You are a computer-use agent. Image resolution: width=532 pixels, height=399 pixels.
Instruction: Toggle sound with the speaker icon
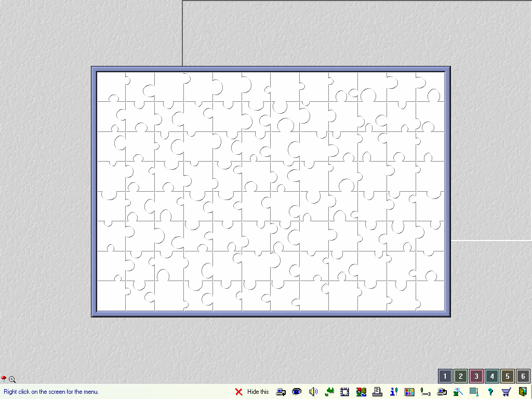(313, 392)
